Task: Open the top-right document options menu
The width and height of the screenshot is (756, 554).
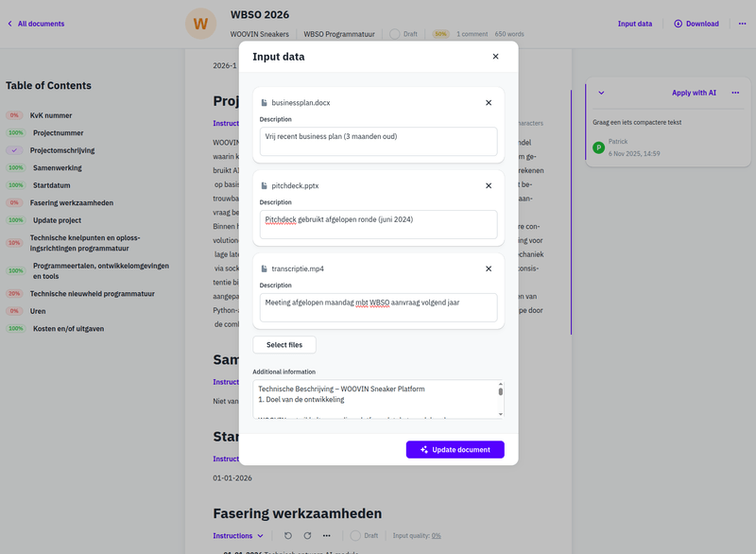Action: (x=743, y=24)
